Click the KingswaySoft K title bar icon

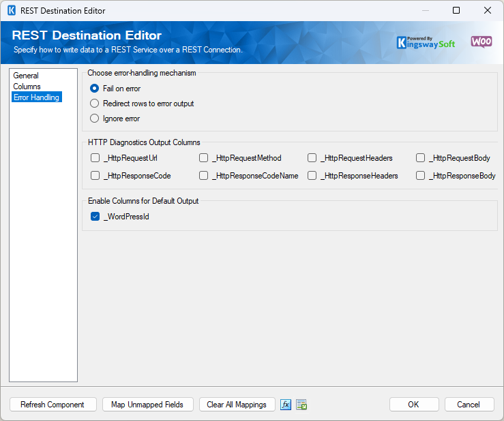pos(12,11)
